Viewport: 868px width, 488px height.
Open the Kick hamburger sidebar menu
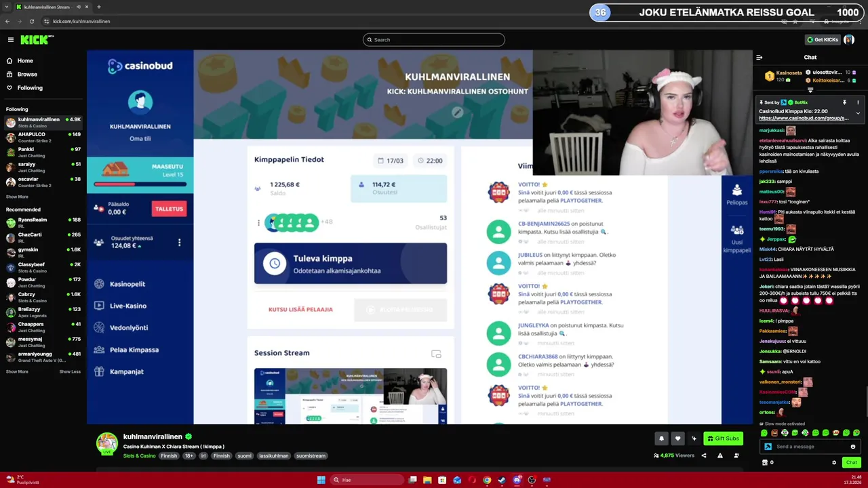pos(10,40)
